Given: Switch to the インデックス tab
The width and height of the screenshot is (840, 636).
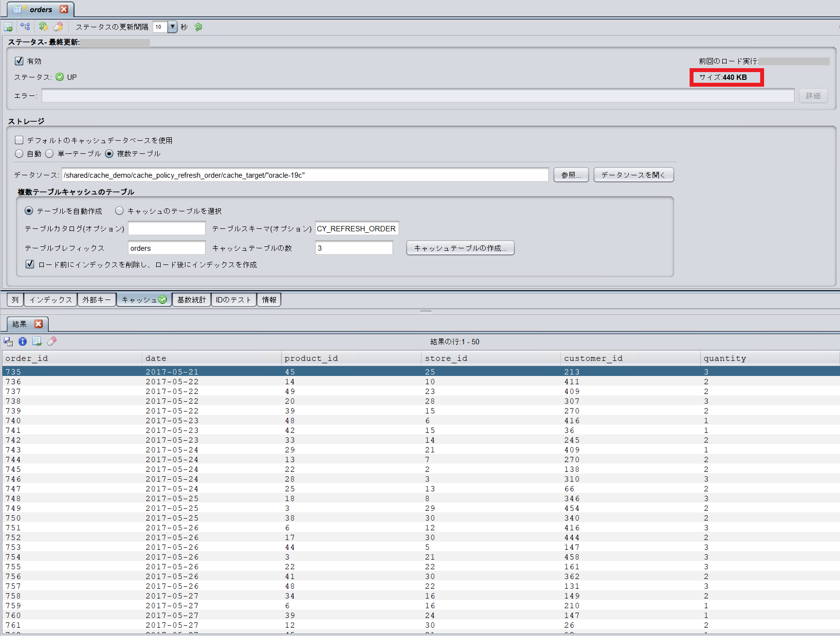Looking at the screenshot, I should click(51, 299).
